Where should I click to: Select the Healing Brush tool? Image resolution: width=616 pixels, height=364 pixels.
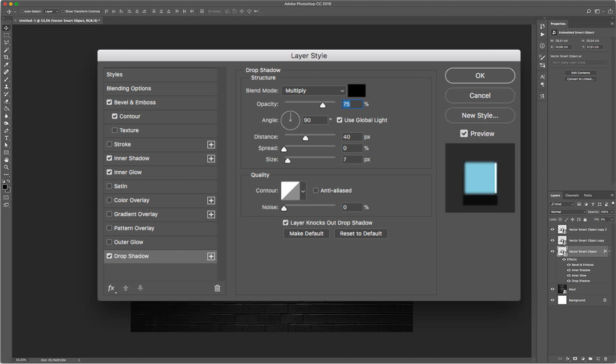pyautogui.click(x=7, y=72)
